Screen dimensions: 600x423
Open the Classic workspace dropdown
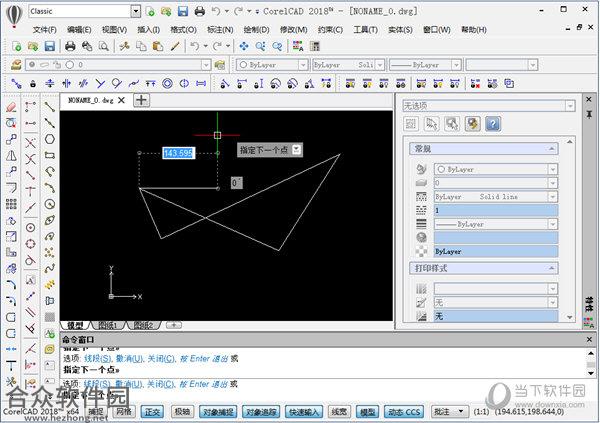tap(135, 11)
